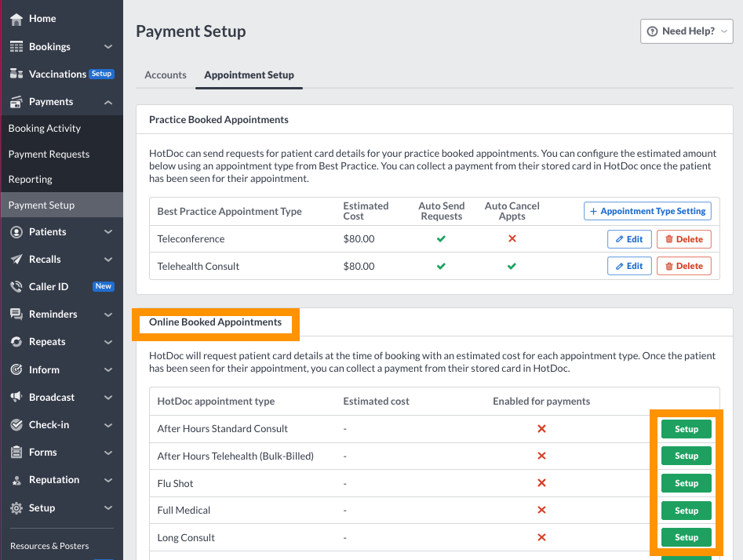Edit the Teleconference appointment type
The height and width of the screenshot is (560, 743).
[x=629, y=239]
